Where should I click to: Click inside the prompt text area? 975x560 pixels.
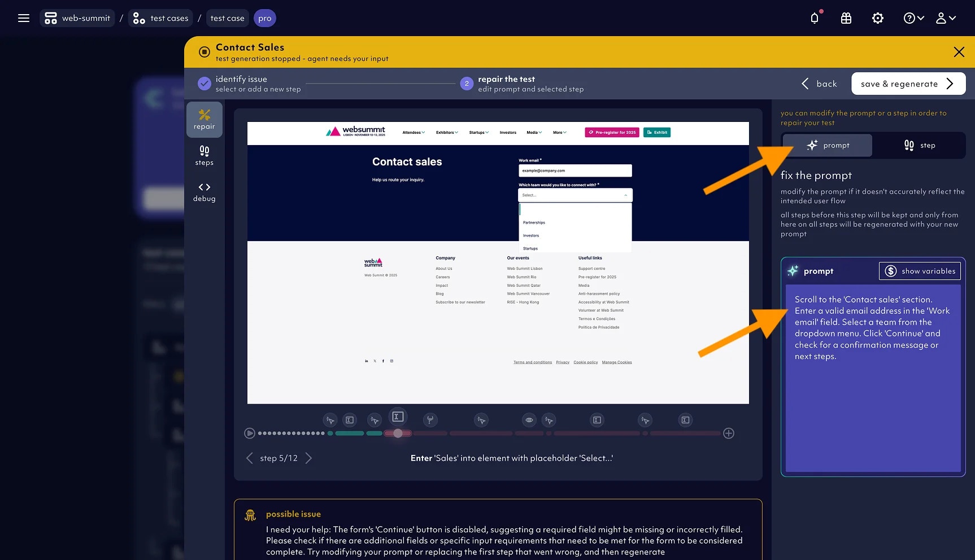873,378
